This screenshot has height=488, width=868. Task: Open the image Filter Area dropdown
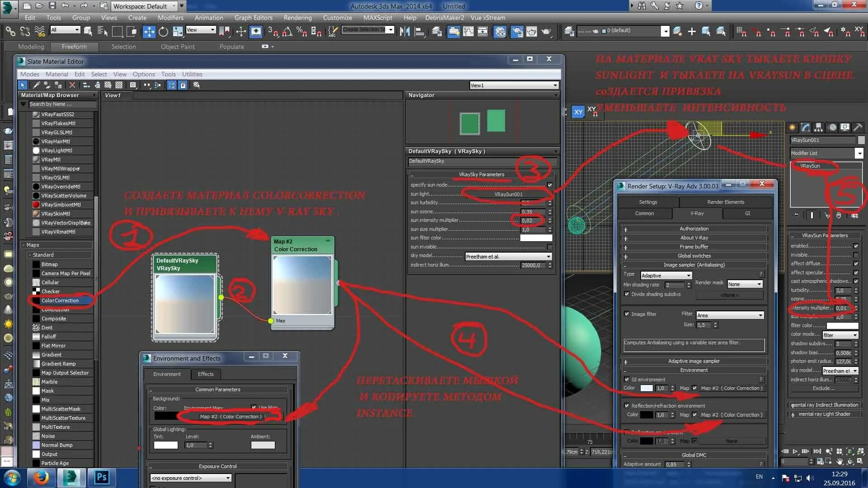[x=730, y=315]
